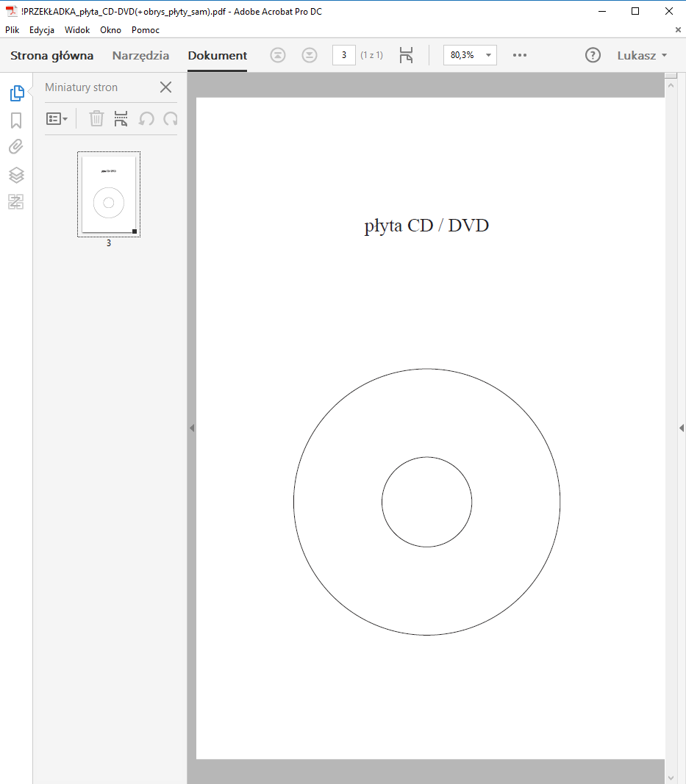Expand the right tools pane

click(x=680, y=428)
